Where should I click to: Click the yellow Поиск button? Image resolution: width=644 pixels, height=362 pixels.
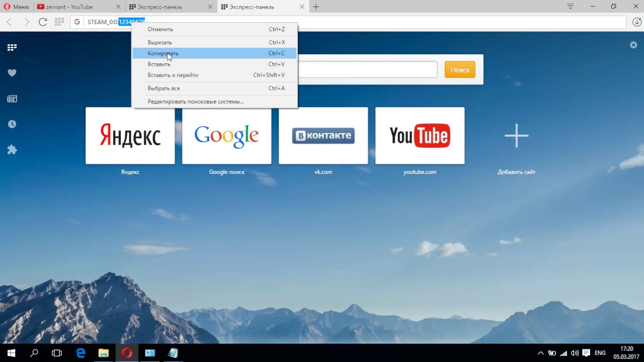[x=460, y=70]
